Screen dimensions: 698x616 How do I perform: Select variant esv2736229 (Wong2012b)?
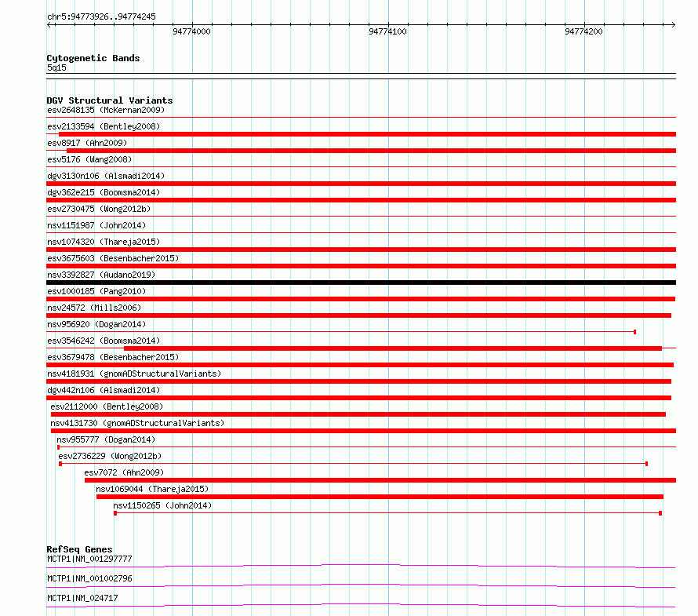(x=110, y=456)
